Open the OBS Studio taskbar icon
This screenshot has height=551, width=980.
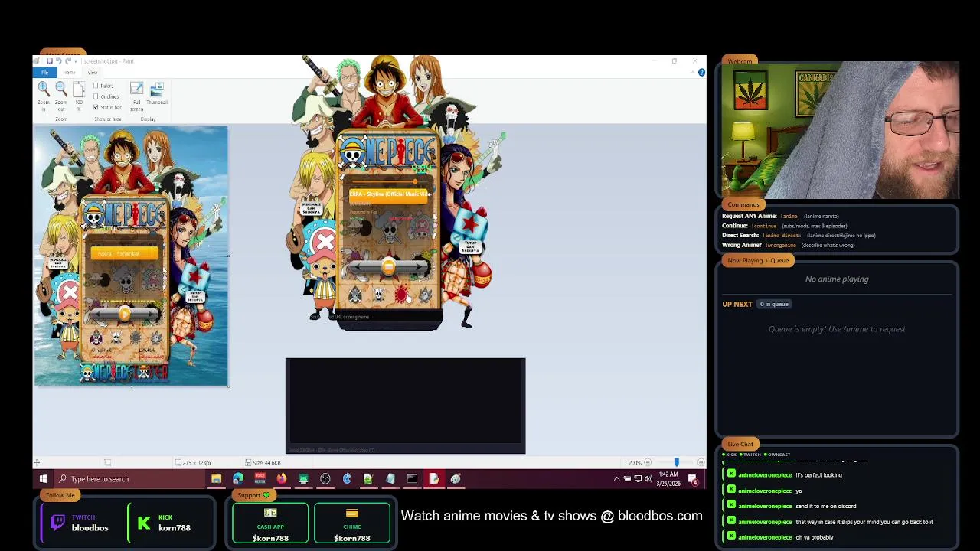[325, 479]
